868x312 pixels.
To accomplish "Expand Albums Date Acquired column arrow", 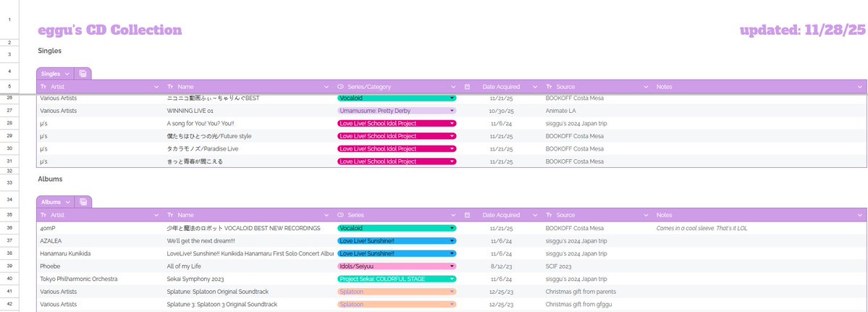I will (535, 215).
